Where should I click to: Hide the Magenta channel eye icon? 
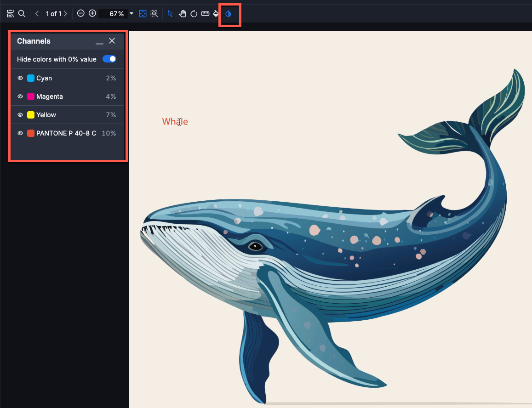click(20, 96)
